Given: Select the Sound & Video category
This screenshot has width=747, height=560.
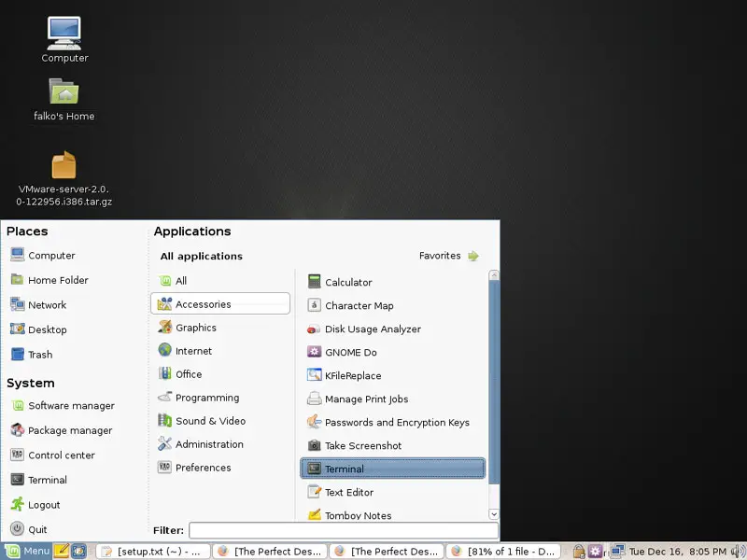Looking at the screenshot, I should click(x=220, y=421).
